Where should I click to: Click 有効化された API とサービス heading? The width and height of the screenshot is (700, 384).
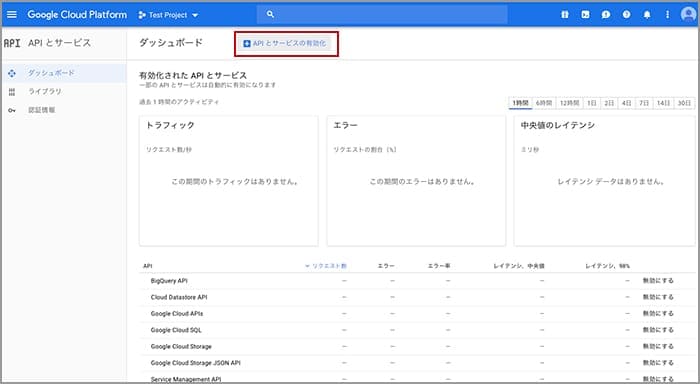coord(193,75)
